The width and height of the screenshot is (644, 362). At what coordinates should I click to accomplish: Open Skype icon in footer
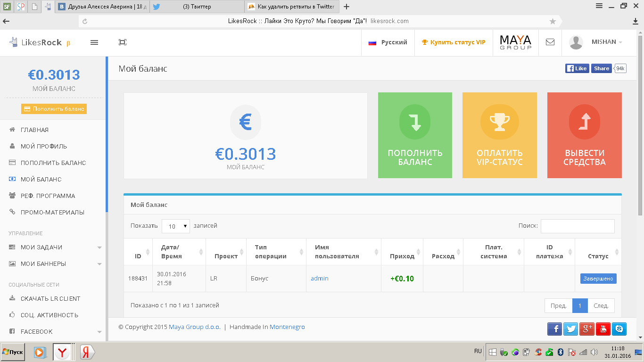619,329
